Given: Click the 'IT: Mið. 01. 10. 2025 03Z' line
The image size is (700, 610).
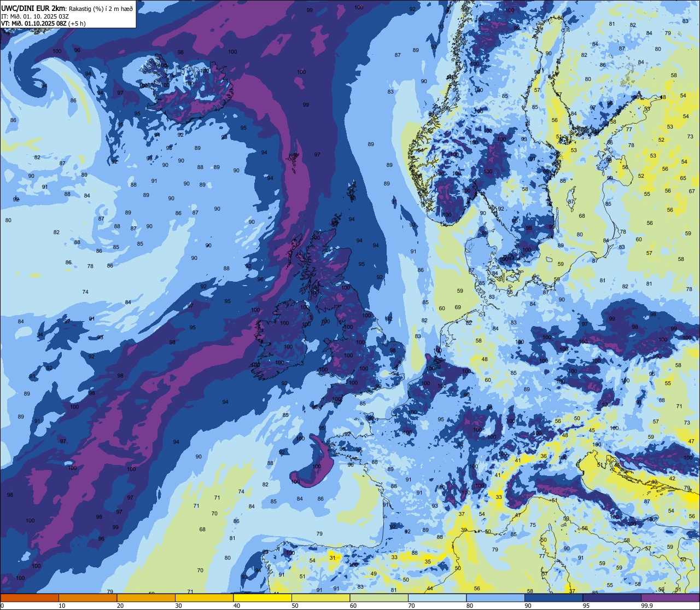Looking at the screenshot, I should point(35,16).
